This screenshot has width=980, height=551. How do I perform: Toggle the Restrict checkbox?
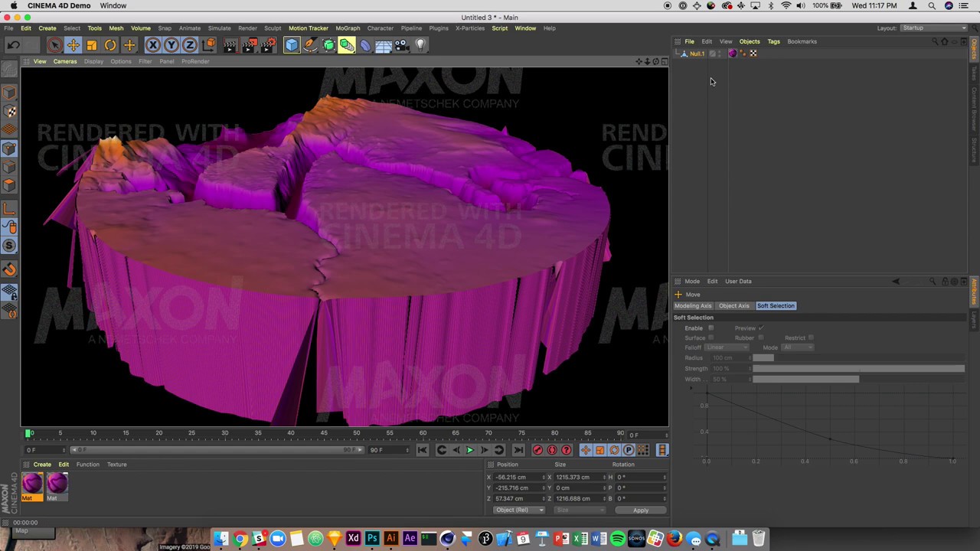point(811,337)
